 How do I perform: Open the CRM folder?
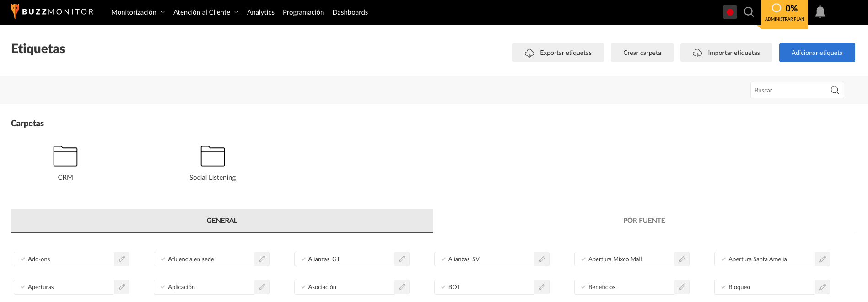tap(65, 163)
